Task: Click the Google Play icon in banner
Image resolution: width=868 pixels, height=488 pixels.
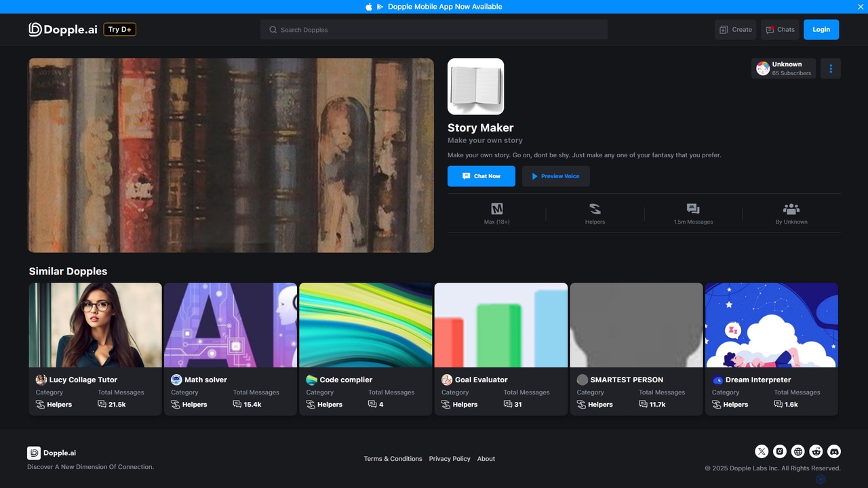Action: pyautogui.click(x=380, y=7)
